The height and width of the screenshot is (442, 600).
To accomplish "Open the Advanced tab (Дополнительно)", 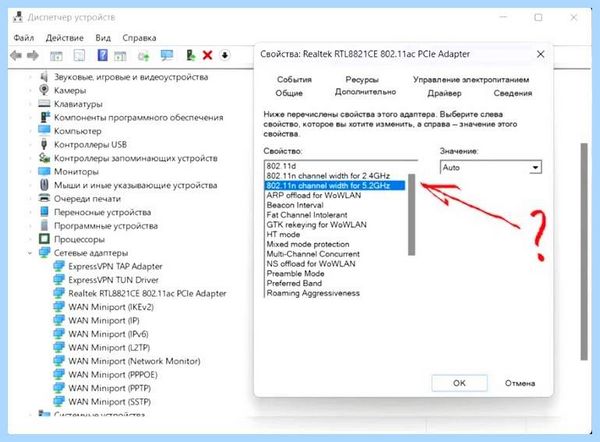I will coord(365,92).
